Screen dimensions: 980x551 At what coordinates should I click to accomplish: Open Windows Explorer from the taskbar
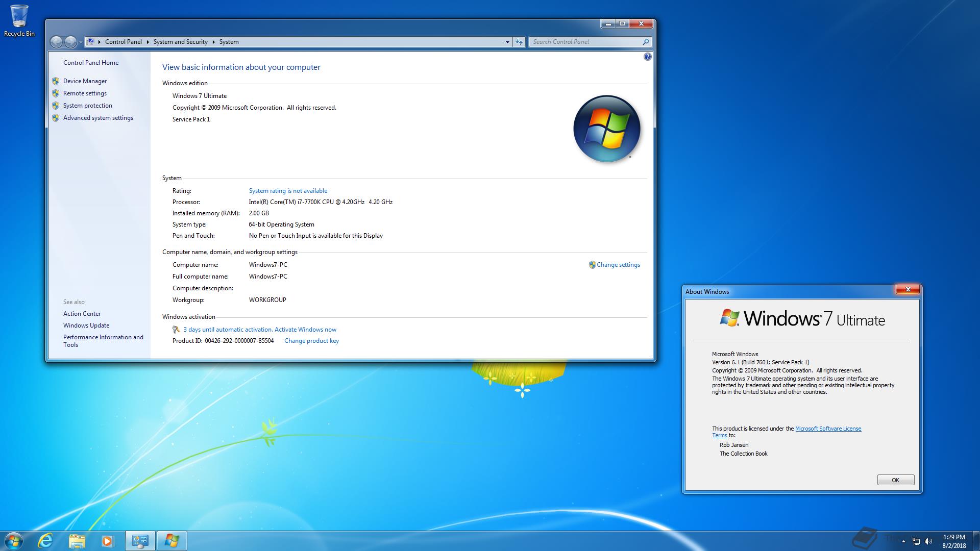pos(77,541)
